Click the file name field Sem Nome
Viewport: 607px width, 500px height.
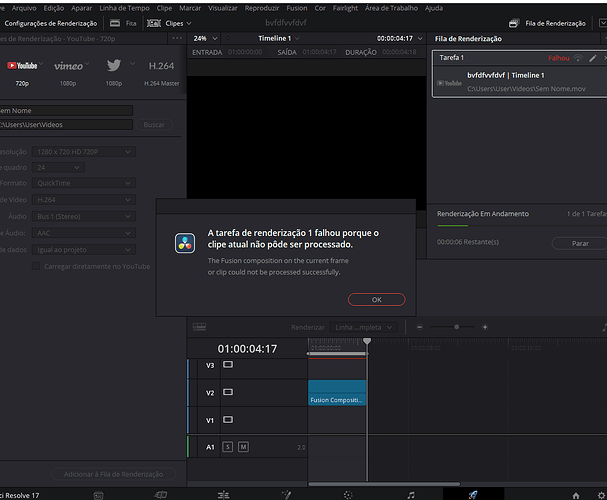point(66,111)
